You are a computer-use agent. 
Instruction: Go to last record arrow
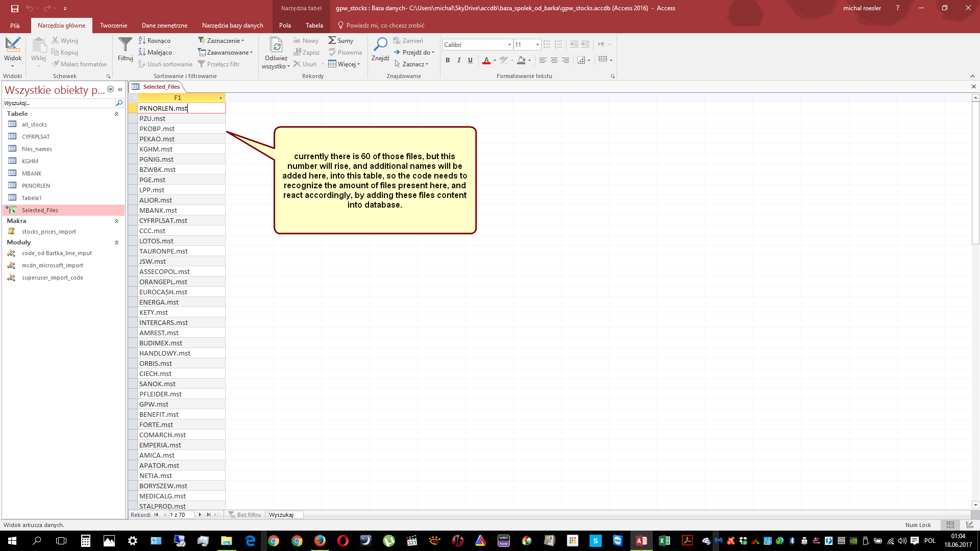coord(209,515)
